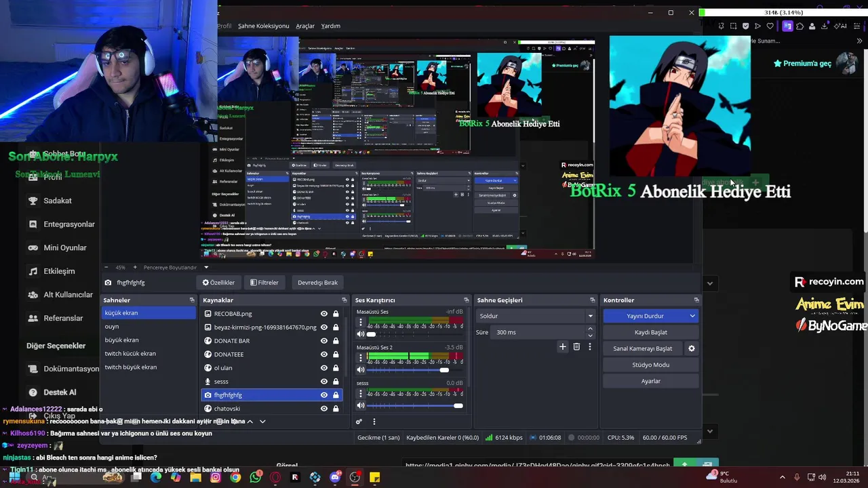The image size is (868, 488).
Task: Open sesss mixer options three-dot menu
Action: 361,394
